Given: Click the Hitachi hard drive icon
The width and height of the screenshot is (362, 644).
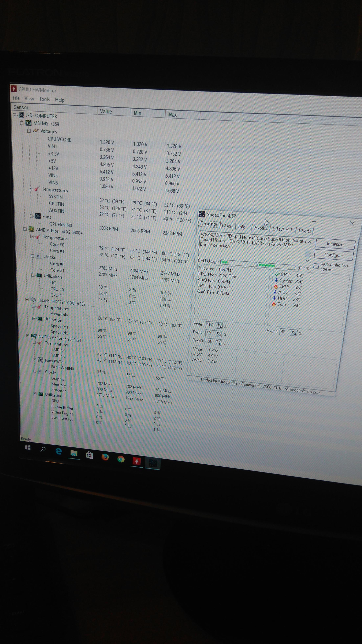Looking at the screenshot, I should 33,299.
